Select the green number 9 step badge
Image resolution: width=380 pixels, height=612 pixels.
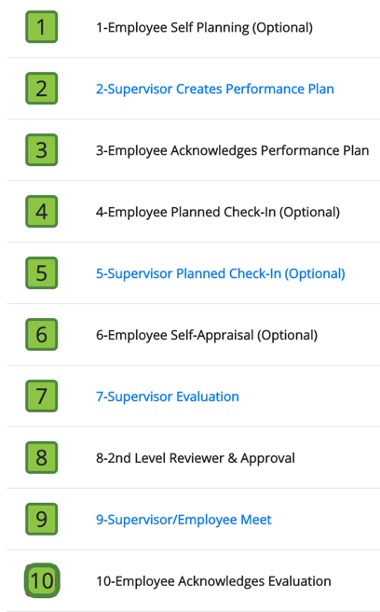(41, 519)
